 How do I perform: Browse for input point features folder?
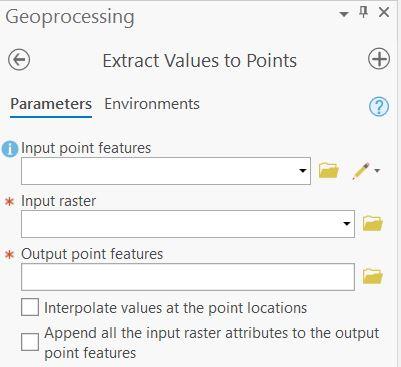click(x=329, y=170)
